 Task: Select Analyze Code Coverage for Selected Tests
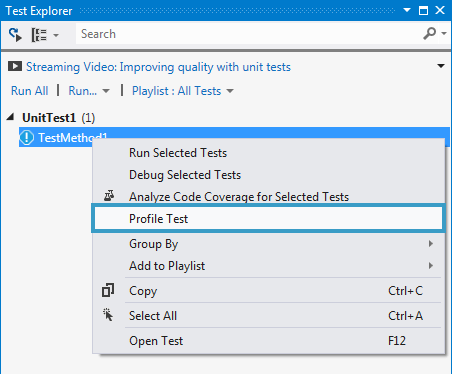pos(269,196)
